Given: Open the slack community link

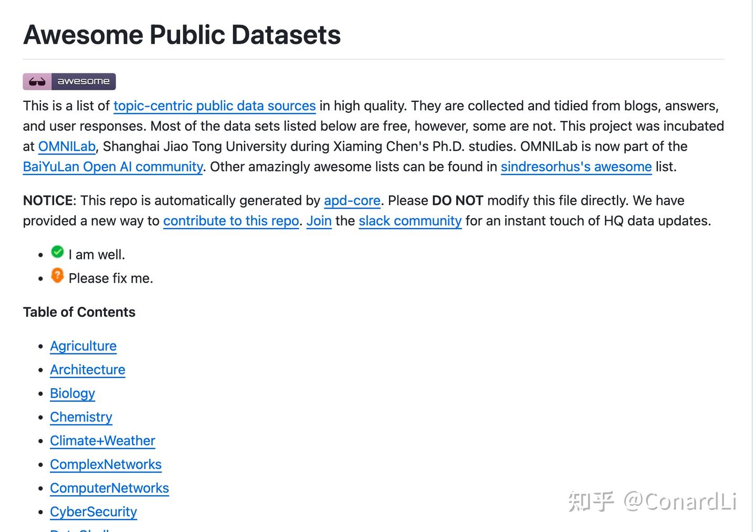Looking at the screenshot, I should coord(410,221).
